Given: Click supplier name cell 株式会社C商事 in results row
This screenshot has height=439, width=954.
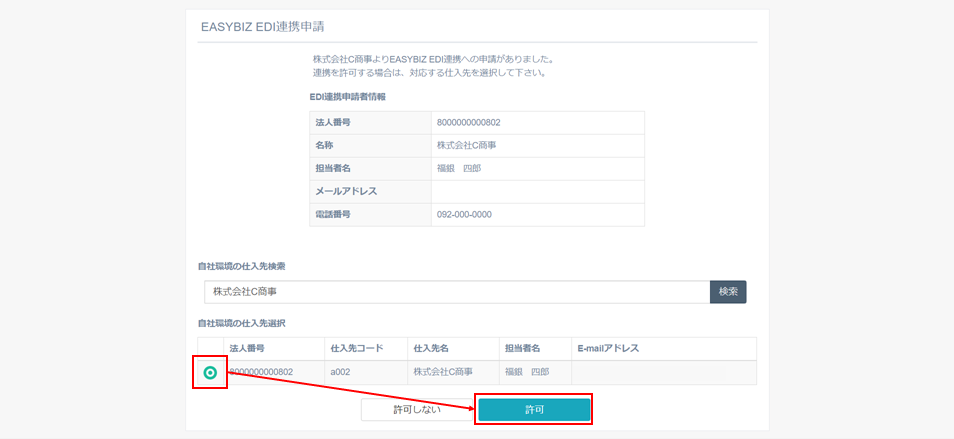Looking at the screenshot, I should click(x=441, y=372).
